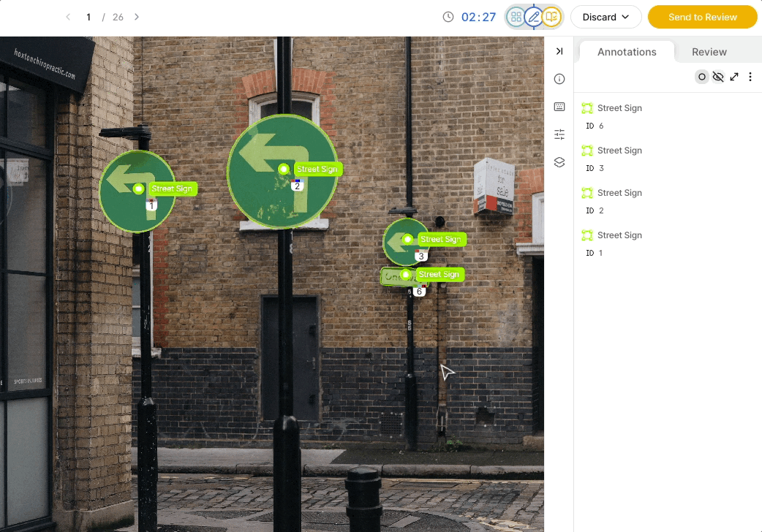Viewport: 762px width, 532px height.
Task: Click the timer clock icon
Action: pyautogui.click(x=448, y=17)
